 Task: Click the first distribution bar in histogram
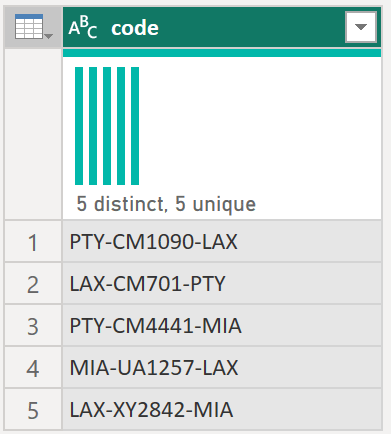click(x=79, y=126)
